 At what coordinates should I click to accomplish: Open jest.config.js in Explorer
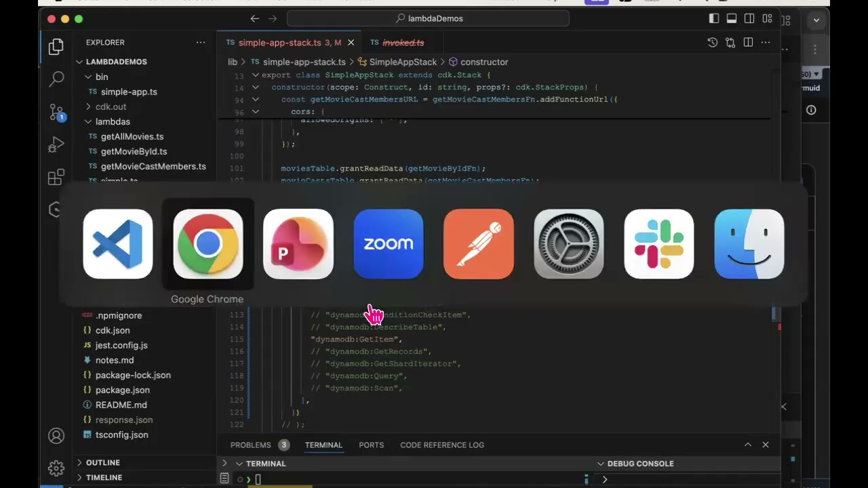click(121, 345)
